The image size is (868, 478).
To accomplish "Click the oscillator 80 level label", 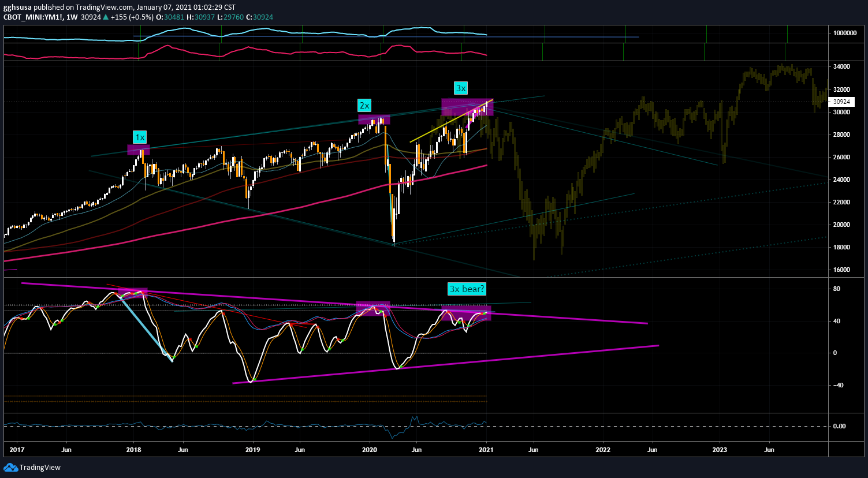I will [836, 289].
